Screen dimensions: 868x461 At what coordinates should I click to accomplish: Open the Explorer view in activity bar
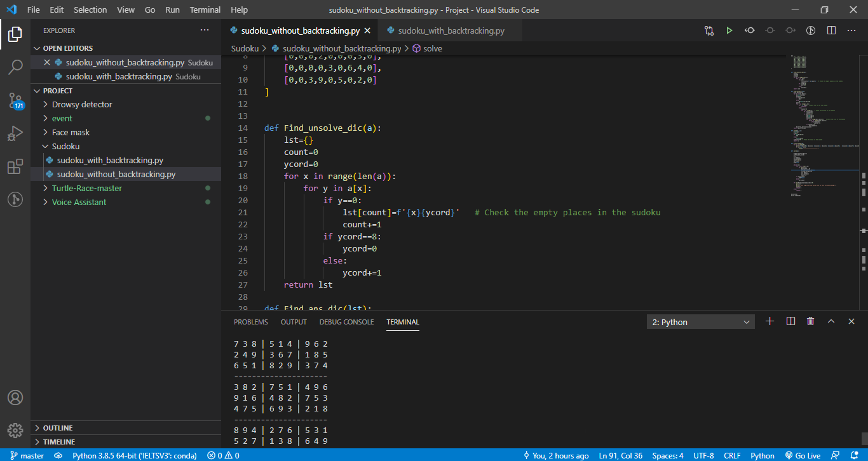[x=15, y=34]
